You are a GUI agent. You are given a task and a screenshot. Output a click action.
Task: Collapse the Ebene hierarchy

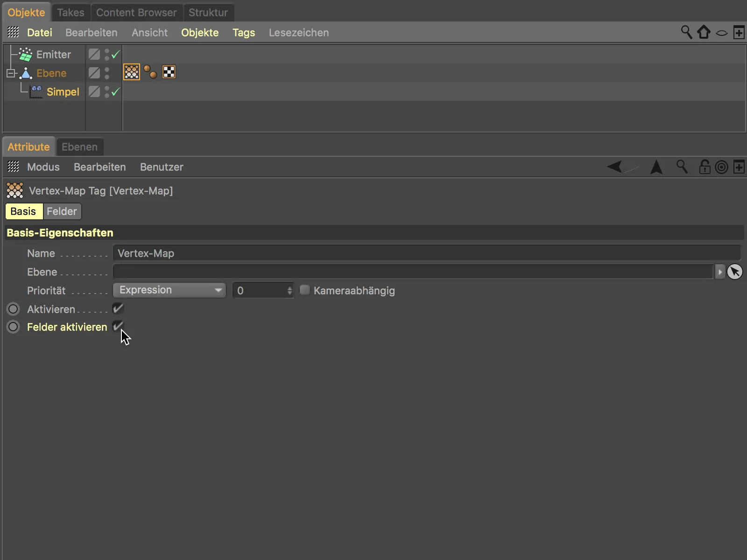coord(11,73)
